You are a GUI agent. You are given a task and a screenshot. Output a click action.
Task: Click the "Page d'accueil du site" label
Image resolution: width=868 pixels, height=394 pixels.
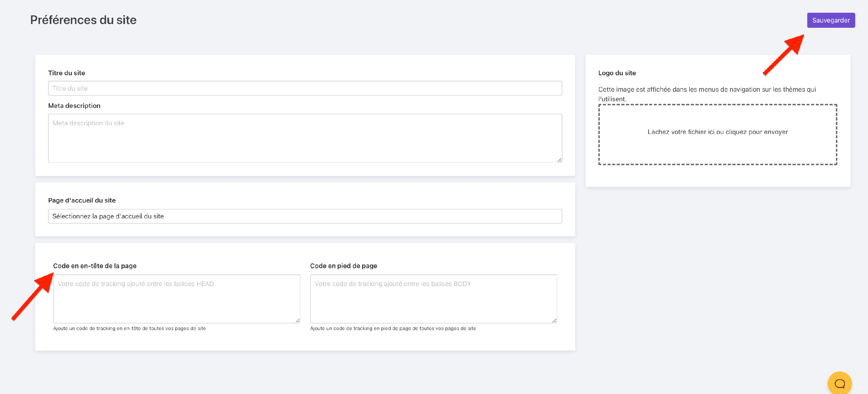point(82,200)
